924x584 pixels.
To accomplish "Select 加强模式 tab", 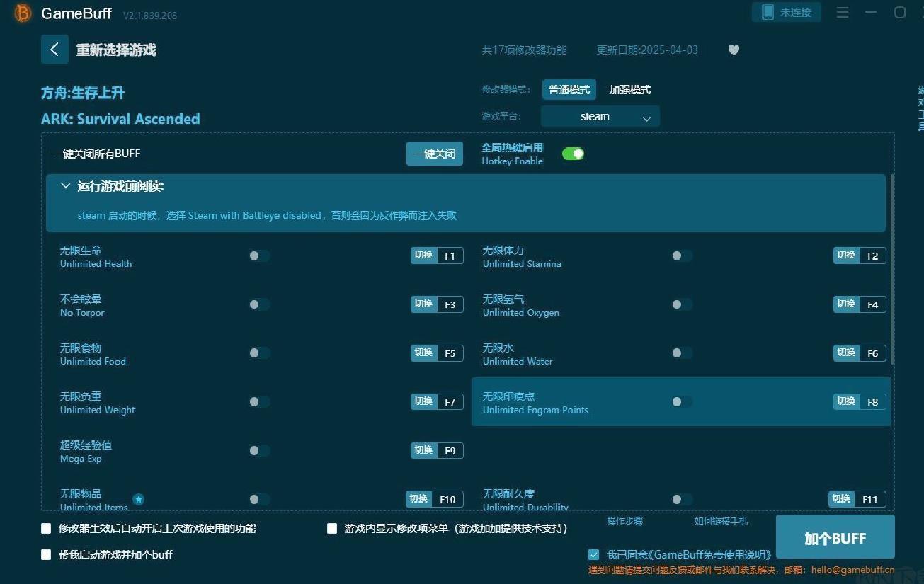I will point(630,90).
